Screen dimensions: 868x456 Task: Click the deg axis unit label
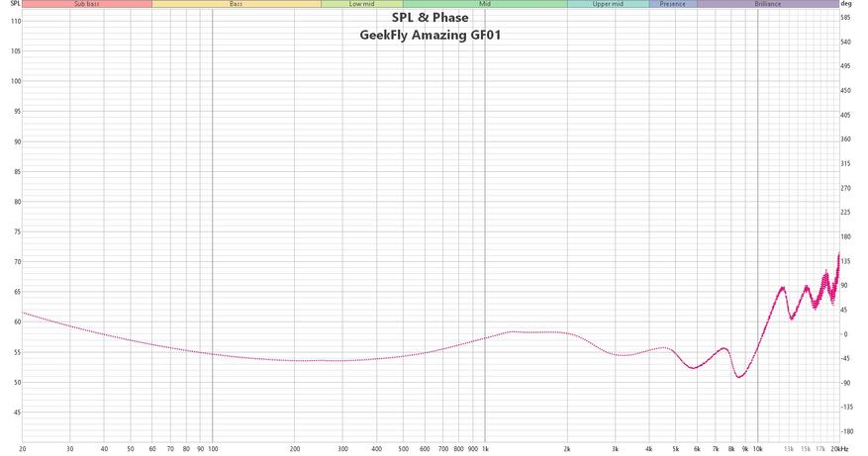(845, 4)
